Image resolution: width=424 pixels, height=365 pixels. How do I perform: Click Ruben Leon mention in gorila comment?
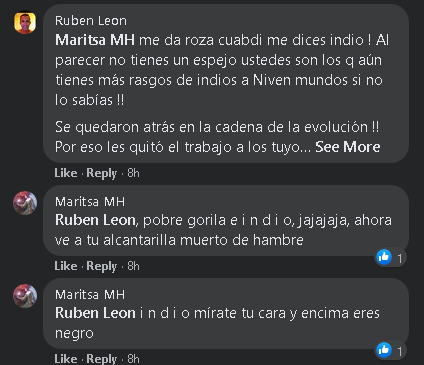click(95, 220)
